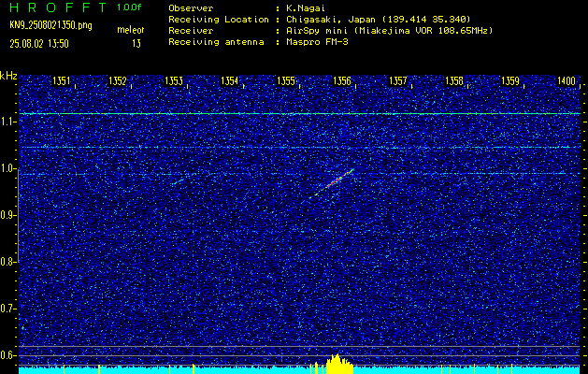Click the 1353 time marker
The height and width of the screenshot is (374, 588).
tap(174, 80)
